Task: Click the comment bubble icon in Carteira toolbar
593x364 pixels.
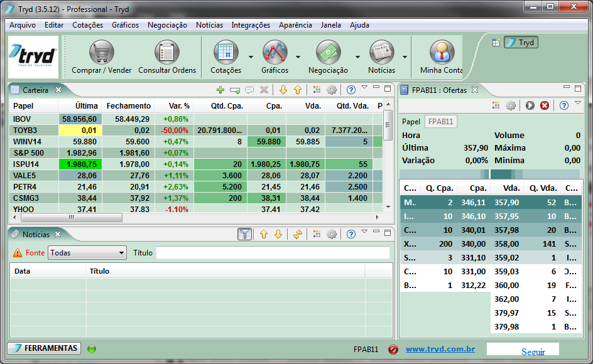Action: [x=249, y=90]
